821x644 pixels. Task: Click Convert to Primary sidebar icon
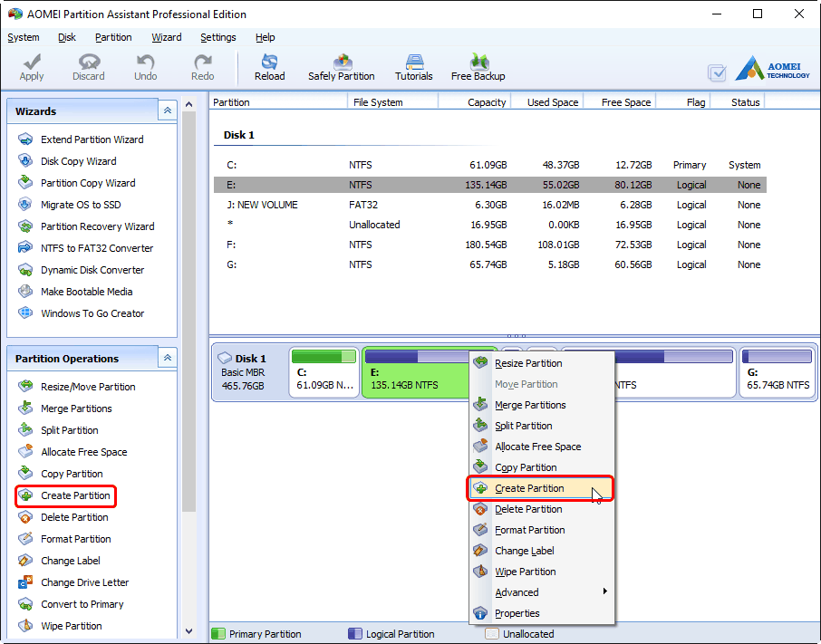(x=25, y=604)
